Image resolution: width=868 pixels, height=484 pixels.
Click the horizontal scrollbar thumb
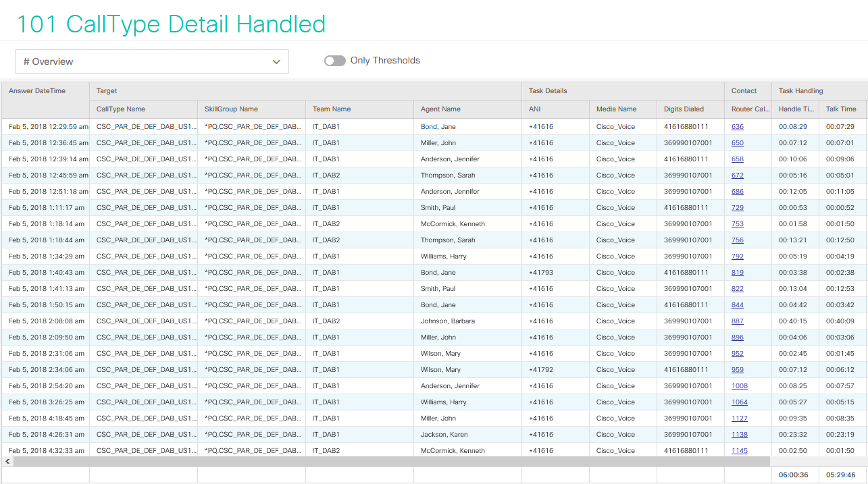coord(391,462)
